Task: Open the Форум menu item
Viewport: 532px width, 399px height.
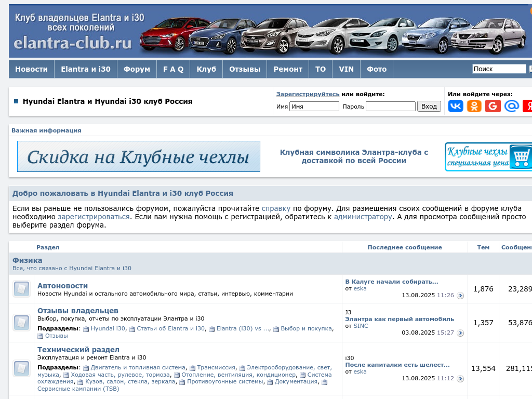Action: tap(137, 69)
